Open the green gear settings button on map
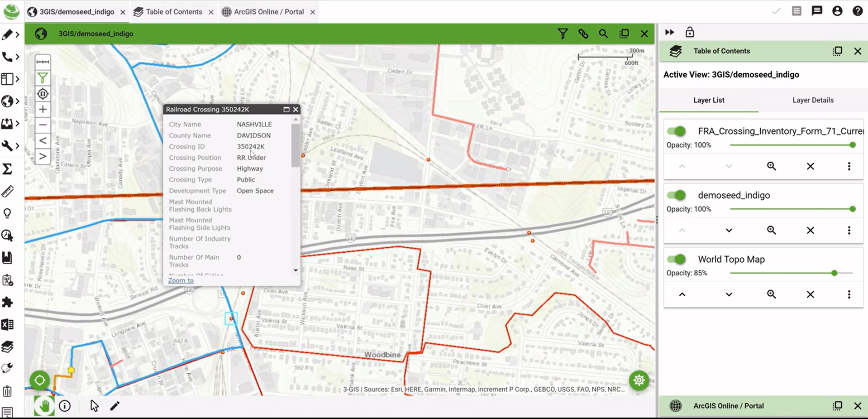868x419 pixels. 639,380
